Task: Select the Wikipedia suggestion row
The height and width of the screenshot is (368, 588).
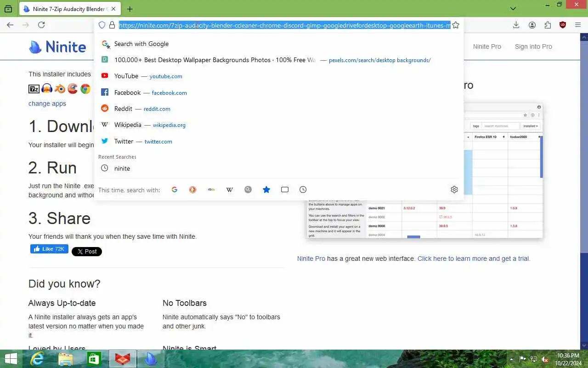Action: coord(279,125)
